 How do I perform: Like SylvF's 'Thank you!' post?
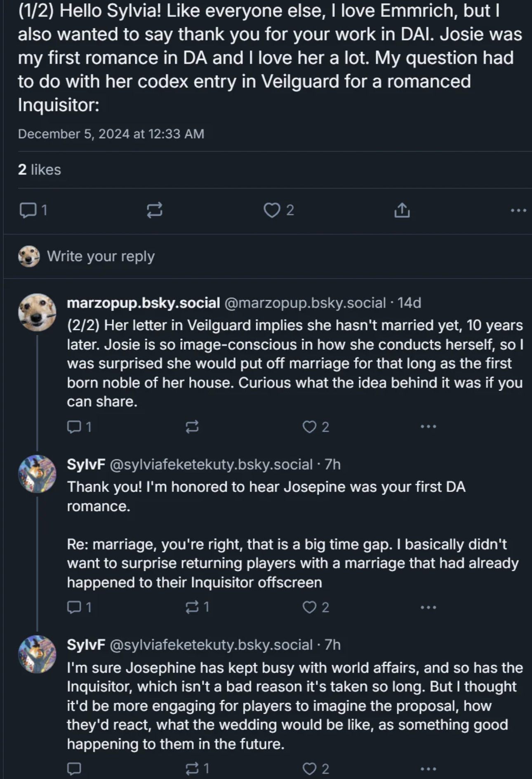[x=309, y=607]
